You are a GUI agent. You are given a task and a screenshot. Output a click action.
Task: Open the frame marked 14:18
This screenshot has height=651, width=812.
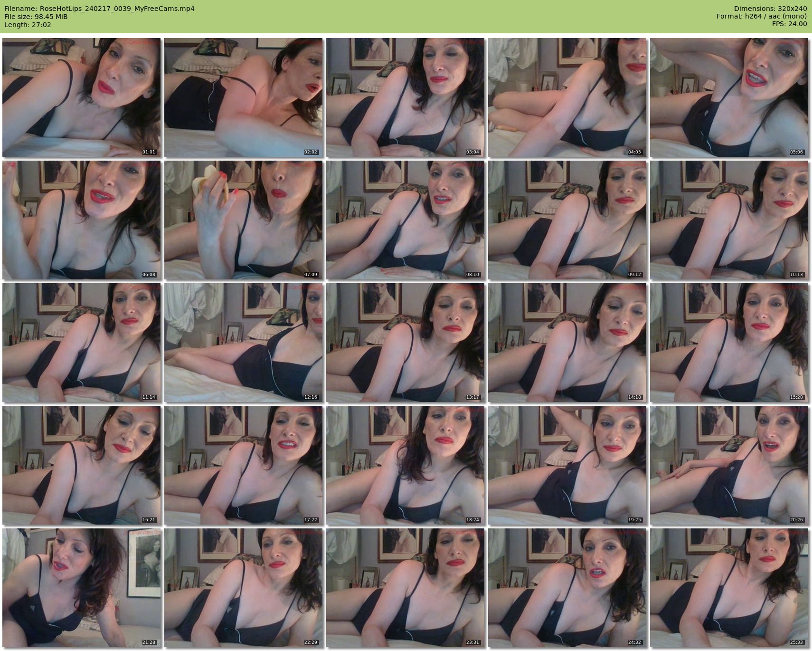[x=567, y=343]
